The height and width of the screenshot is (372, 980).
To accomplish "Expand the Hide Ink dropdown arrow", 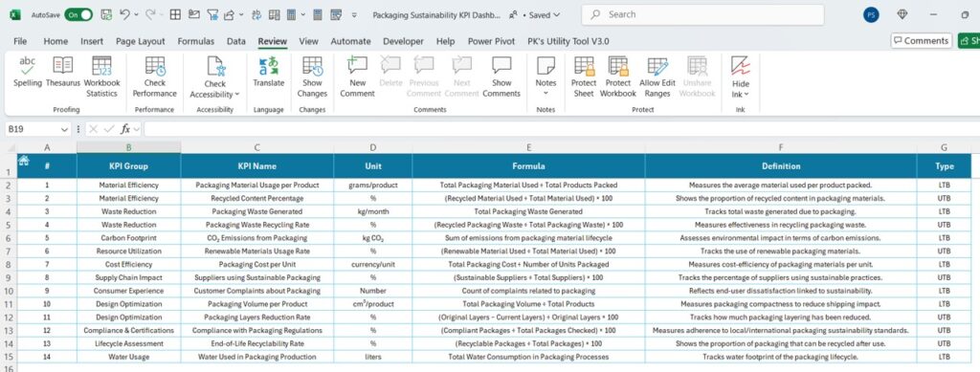I will coord(746,95).
